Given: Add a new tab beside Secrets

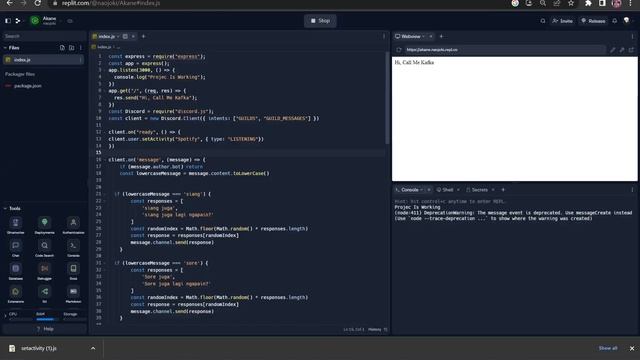Looking at the screenshot, I should click(x=503, y=190).
